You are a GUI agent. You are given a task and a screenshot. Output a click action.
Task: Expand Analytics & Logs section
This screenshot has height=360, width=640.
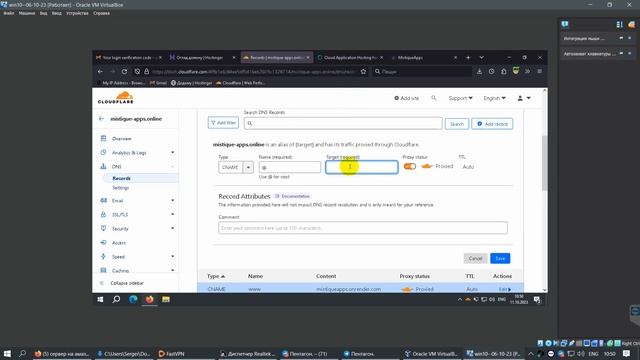click(172, 153)
